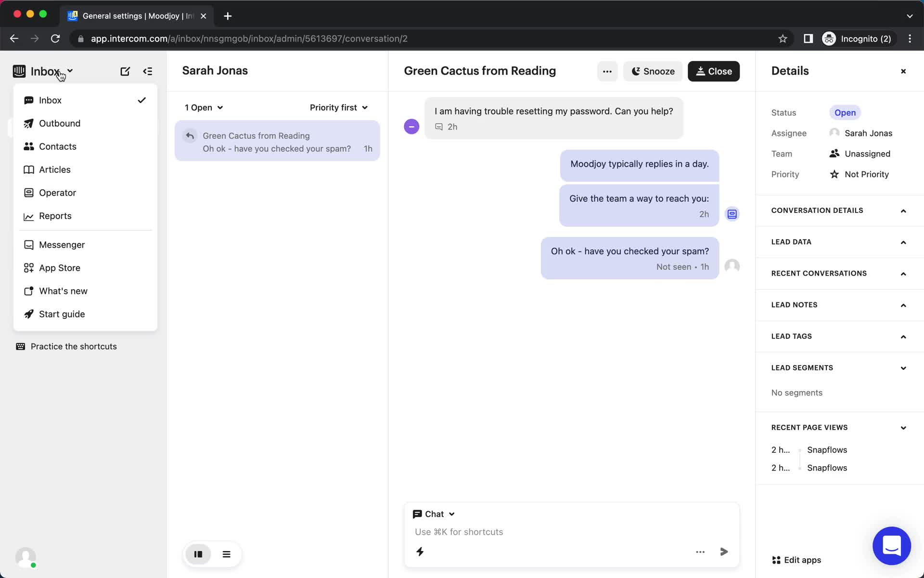
Task: Snooze the conversation
Action: (x=653, y=71)
